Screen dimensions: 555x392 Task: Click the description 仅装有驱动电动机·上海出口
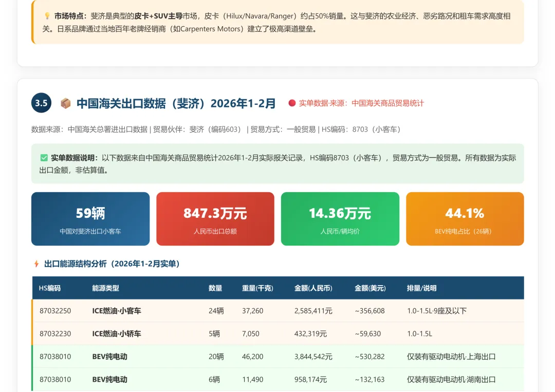(x=451, y=357)
